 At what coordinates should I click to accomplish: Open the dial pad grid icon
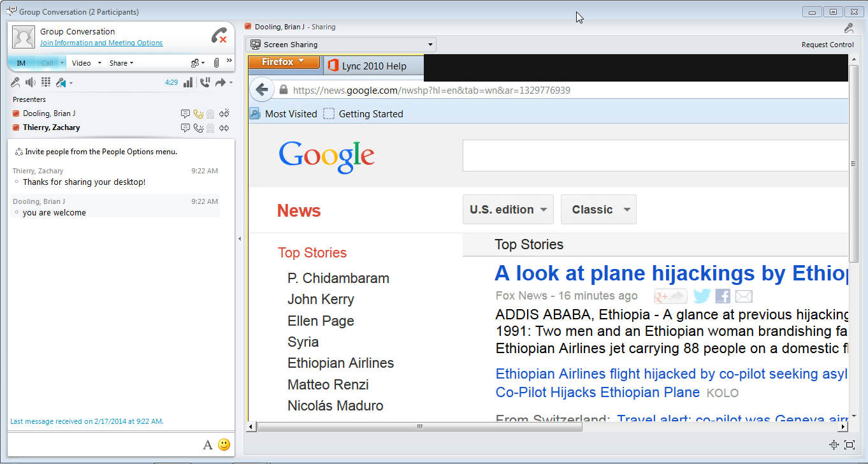pos(46,82)
